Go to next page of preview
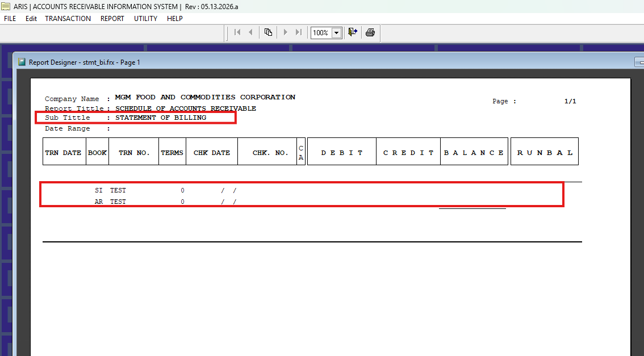Screen dimensions: 644x356 click(x=286, y=32)
